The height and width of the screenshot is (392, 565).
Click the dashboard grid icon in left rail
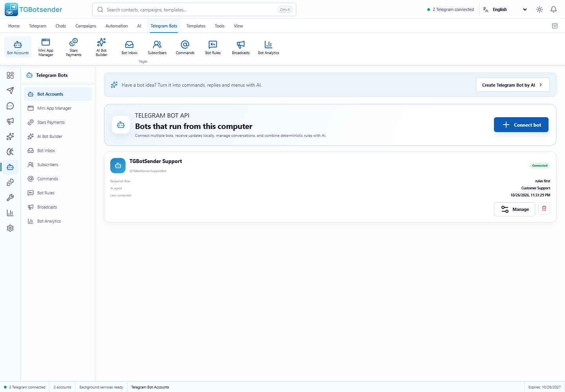tap(10, 75)
